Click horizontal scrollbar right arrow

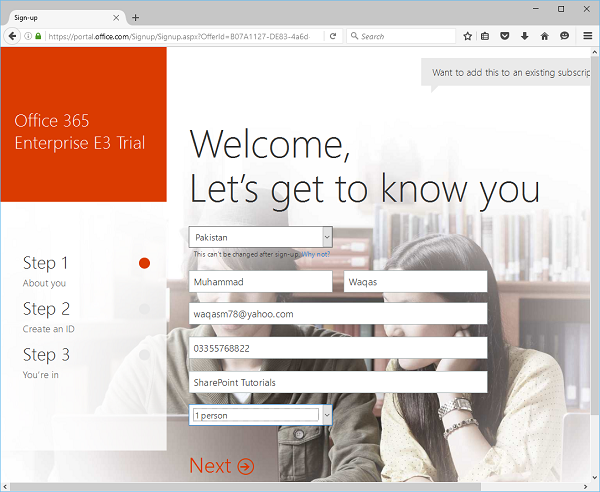(x=586, y=487)
